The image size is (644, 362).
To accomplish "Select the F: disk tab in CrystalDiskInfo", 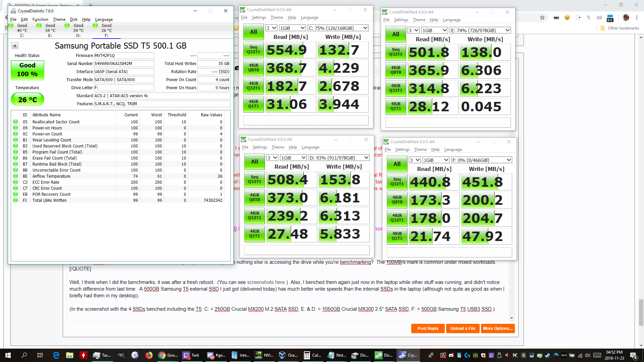I will (107, 30).
